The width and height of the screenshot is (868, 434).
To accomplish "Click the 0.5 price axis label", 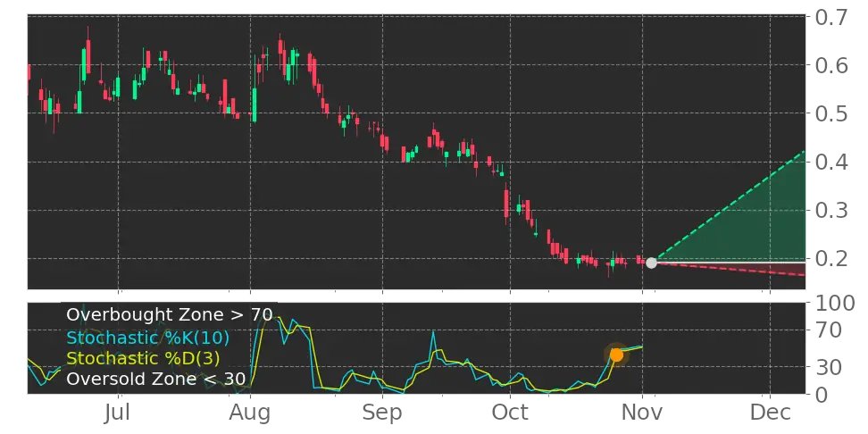I will coord(830,114).
